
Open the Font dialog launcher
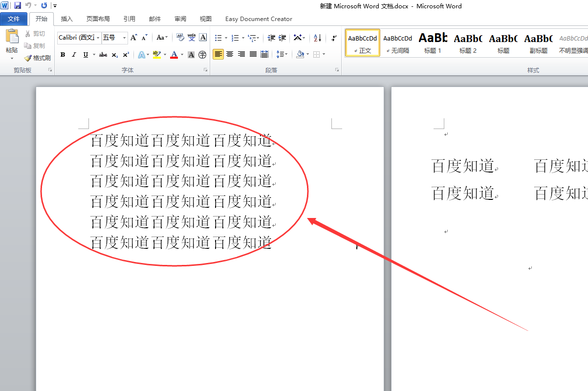[205, 70]
